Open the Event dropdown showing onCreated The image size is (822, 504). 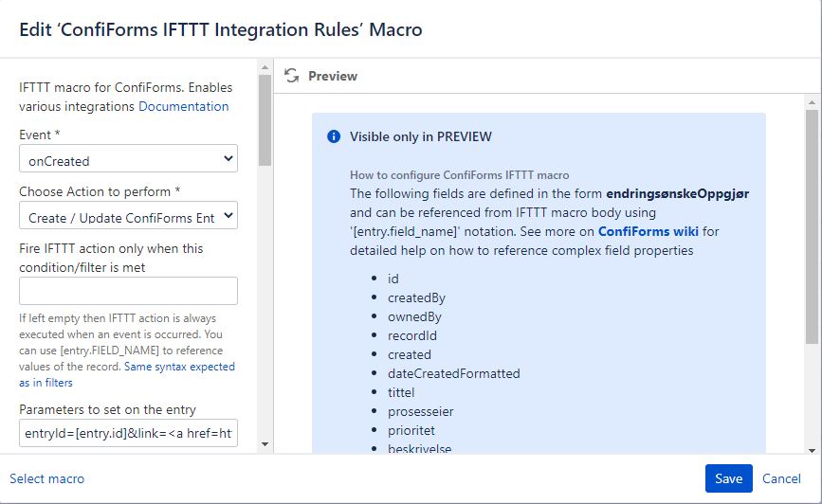point(128,159)
